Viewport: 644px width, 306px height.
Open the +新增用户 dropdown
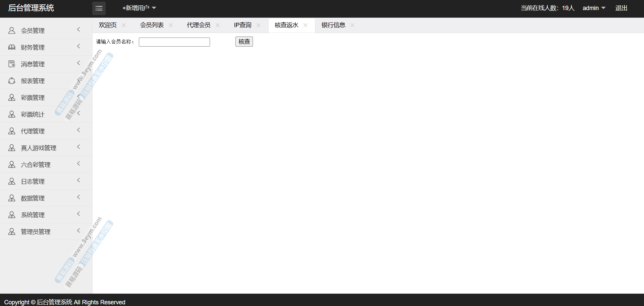(139, 8)
